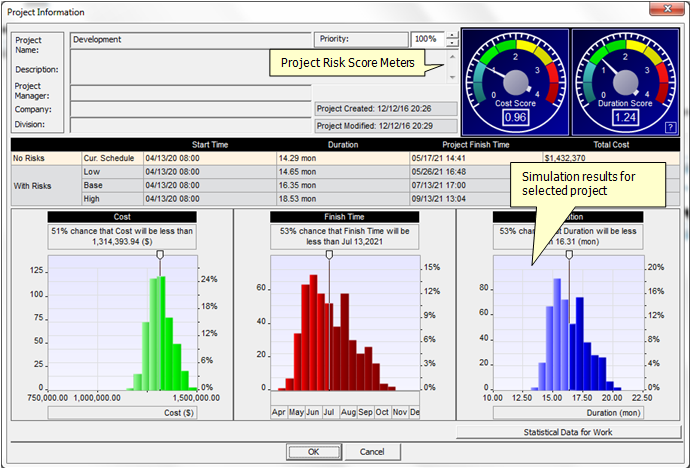The height and width of the screenshot is (468, 690).
Task: Click the Cost histogram percentile slider marker
Action: click(160, 255)
